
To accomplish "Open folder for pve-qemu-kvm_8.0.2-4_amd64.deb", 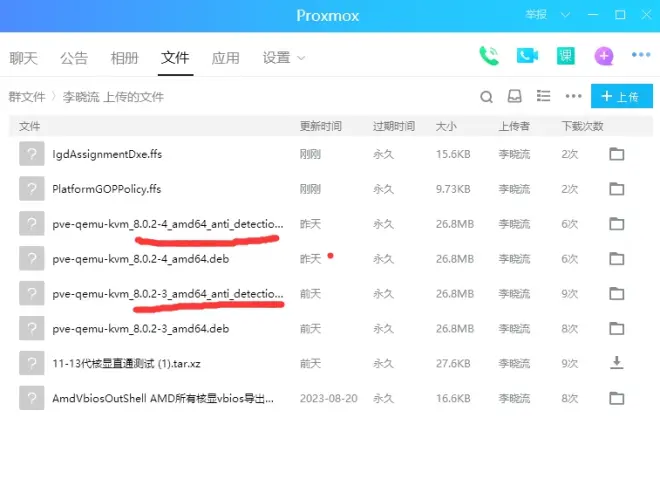I will coord(617,259).
